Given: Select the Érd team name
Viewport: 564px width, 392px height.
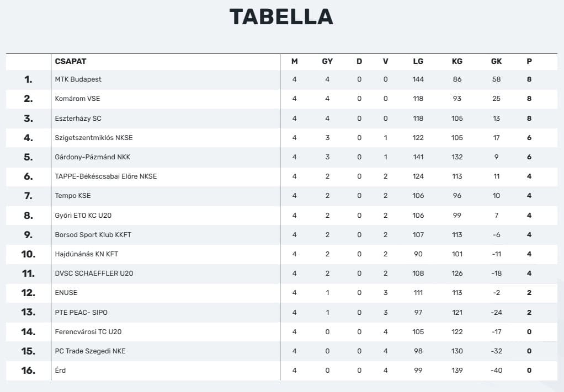Looking at the screenshot, I should pos(61,370).
